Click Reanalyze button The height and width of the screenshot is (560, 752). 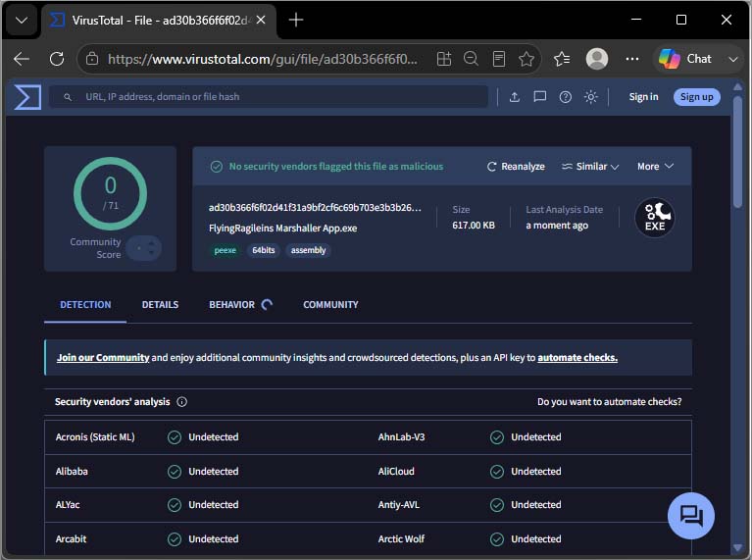click(x=516, y=167)
